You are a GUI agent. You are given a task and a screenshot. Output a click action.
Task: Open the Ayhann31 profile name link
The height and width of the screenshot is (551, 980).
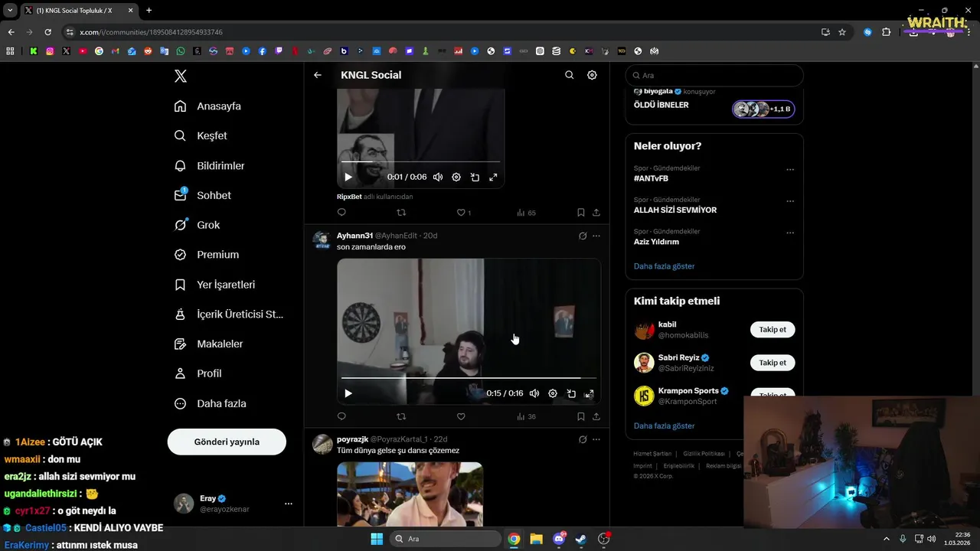click(354, 236)
